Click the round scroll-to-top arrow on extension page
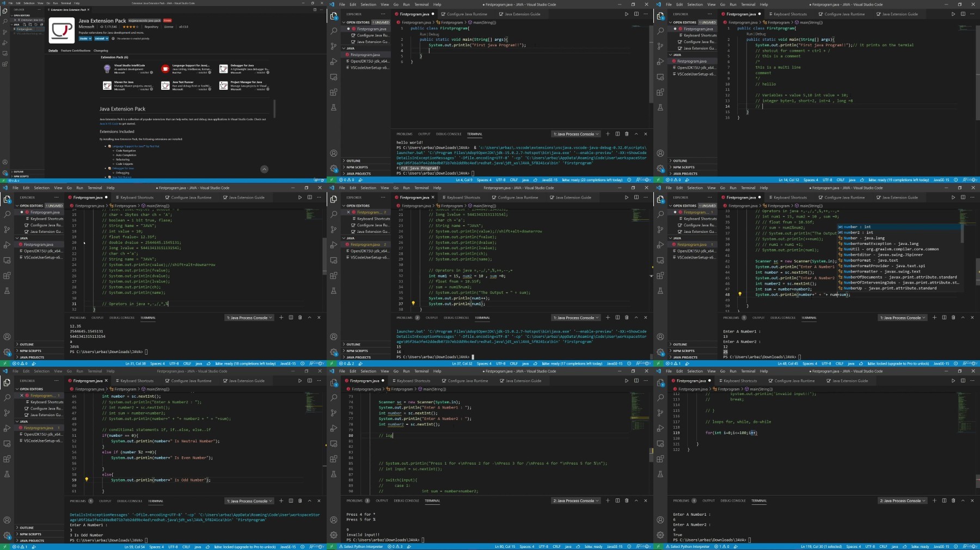 264,169
